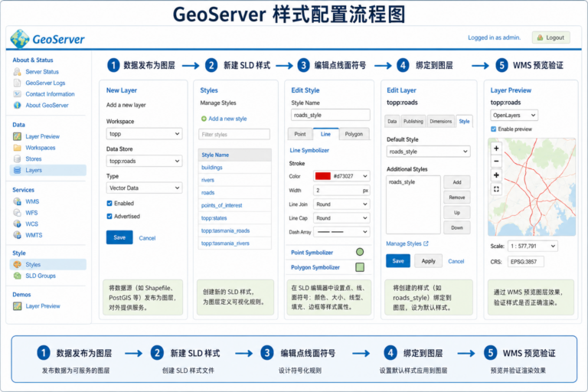This screenshot has width=588, height=392.
Task: Click WMTS service icon
Action: pyautogui.click(x=18, y=235)
